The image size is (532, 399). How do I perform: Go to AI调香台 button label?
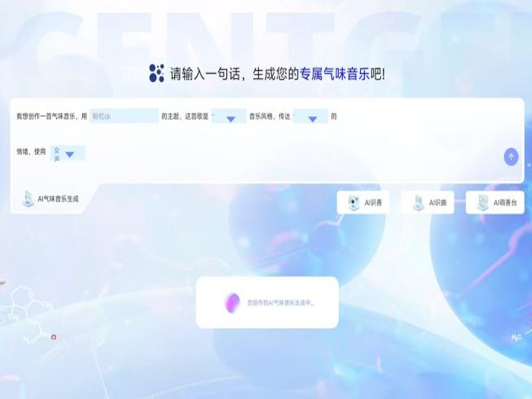505,202
